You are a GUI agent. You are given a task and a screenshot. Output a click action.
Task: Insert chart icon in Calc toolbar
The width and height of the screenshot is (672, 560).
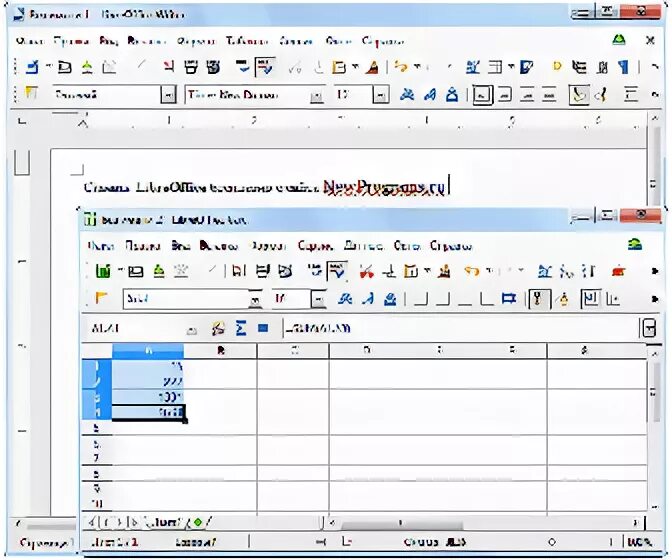(x=618, y=271)
